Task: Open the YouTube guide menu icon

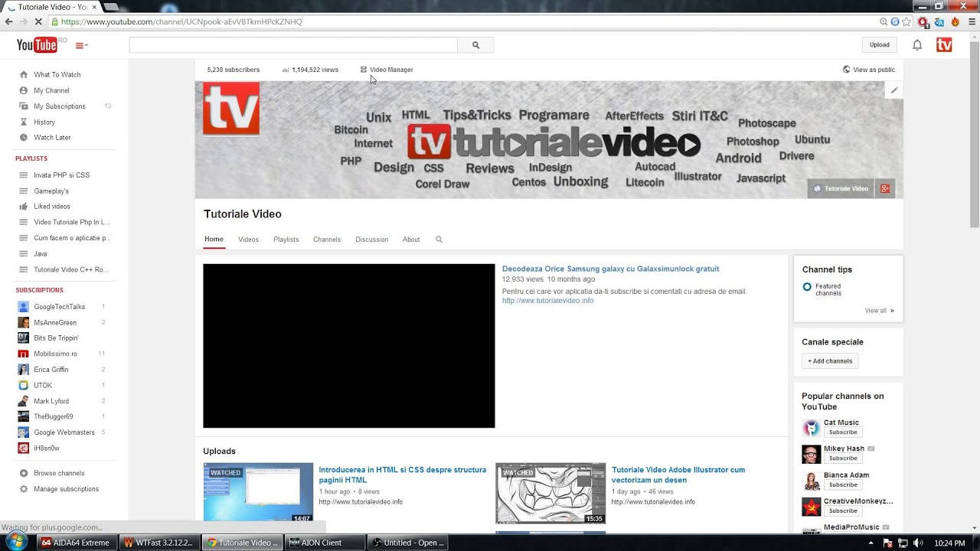Action: point(81,46)
